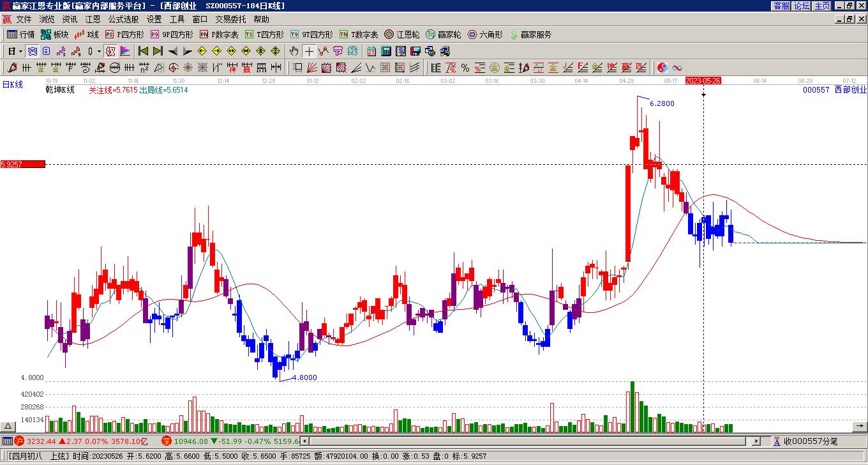868x465 pixels.
Task: Open the 文件 menu
Action: (24, 19)
